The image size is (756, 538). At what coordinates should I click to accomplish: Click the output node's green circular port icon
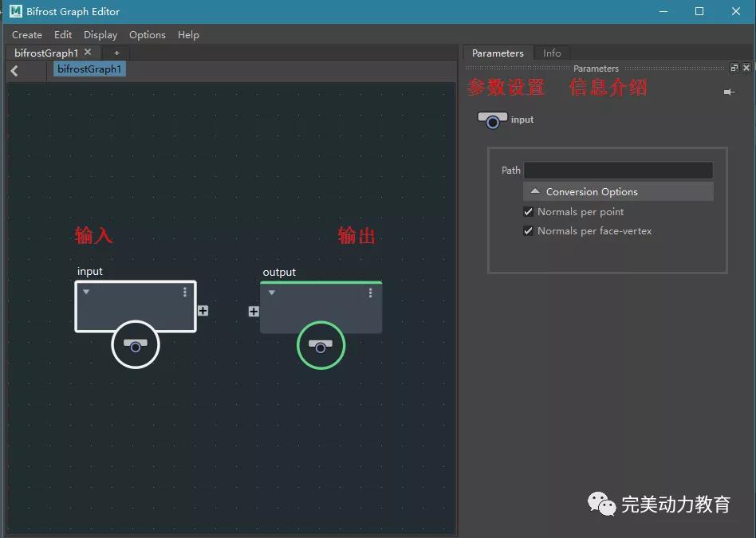point(321,347)
